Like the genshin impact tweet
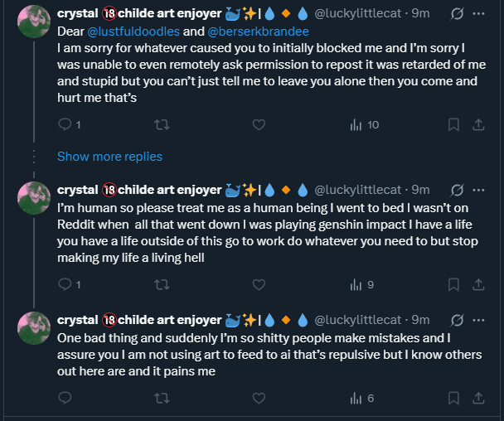 click(x=259, y=285)
